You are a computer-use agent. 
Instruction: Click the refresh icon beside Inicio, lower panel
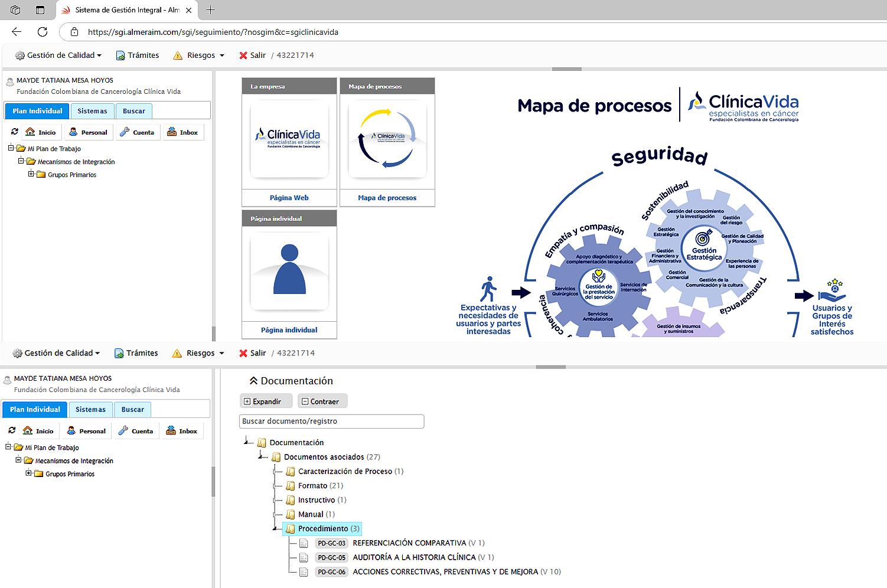pyautogui.click(x=12, y=430)
